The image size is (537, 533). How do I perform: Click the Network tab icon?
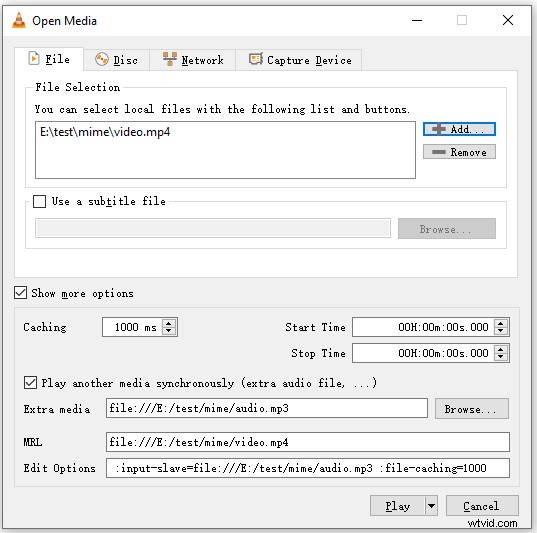170,59
